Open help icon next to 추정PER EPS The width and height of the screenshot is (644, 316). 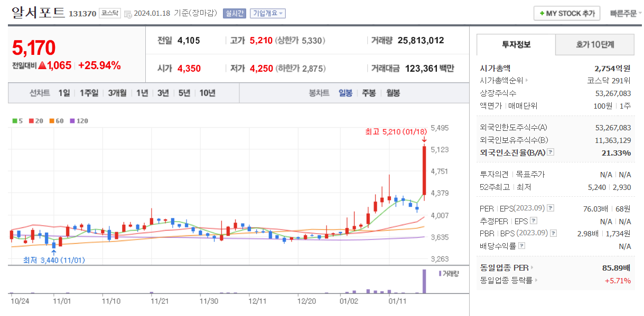click(x=533, y=221)
